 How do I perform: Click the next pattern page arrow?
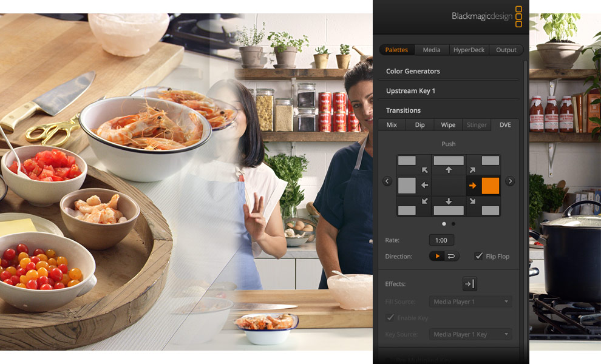[510, 181]
